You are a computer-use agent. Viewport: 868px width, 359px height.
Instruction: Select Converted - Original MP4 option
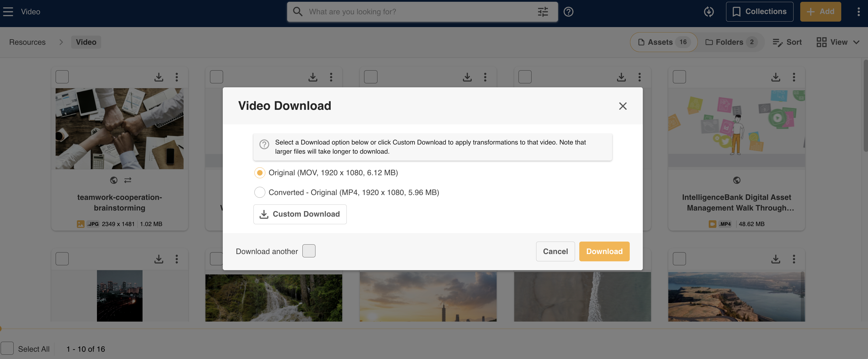260,192
